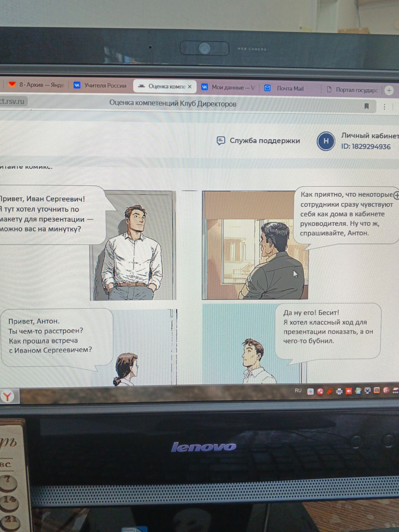Screen dimensions: 399x532
Task: Open the browser three-dot menu
Action: click(385, 107)
